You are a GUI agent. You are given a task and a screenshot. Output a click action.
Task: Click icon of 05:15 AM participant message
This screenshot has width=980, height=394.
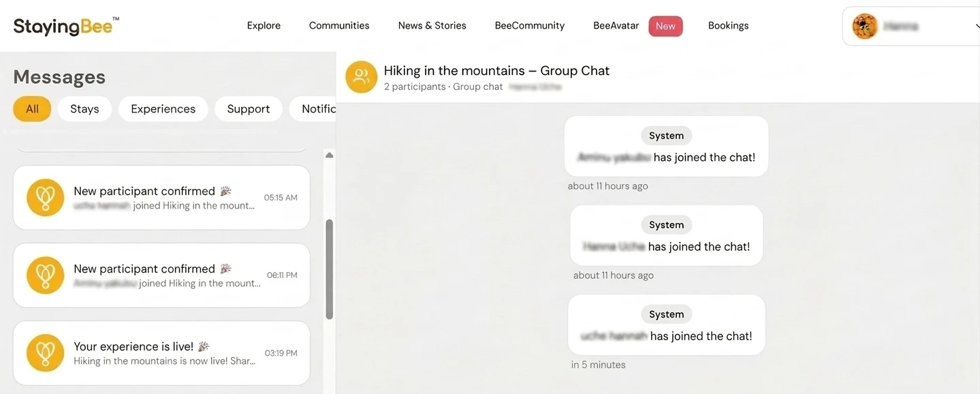click(46, 198)
